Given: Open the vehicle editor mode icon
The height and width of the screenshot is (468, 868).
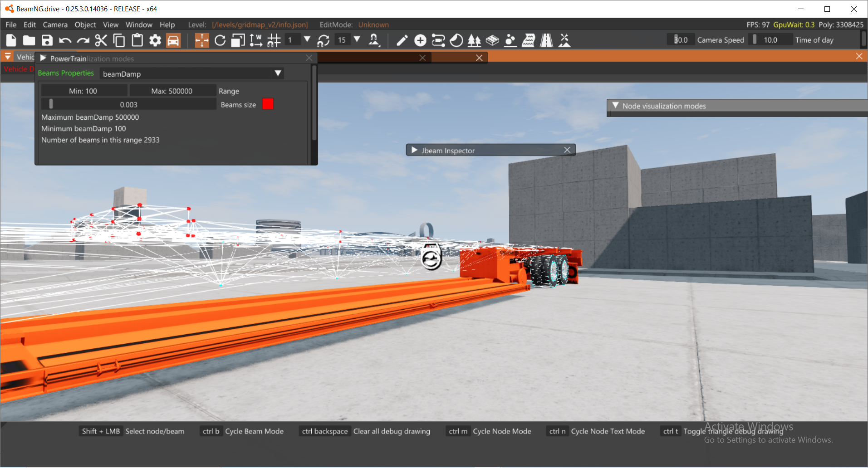Looking at the screenshot, I should click(174, 40).
